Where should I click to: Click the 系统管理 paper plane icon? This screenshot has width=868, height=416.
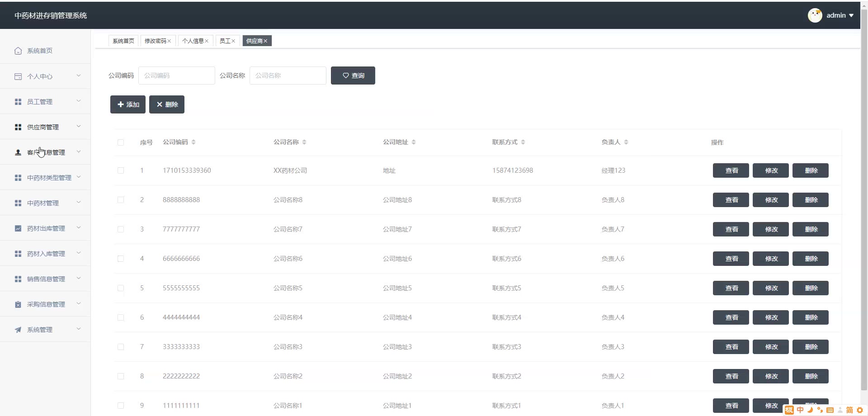[18, 330]
